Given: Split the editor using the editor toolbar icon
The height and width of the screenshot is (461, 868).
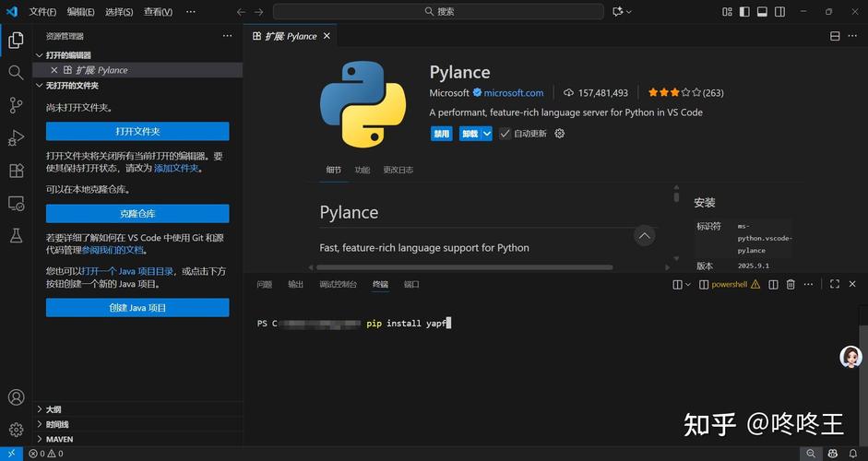Looking at the screenshot, I should tap(835, 36).
